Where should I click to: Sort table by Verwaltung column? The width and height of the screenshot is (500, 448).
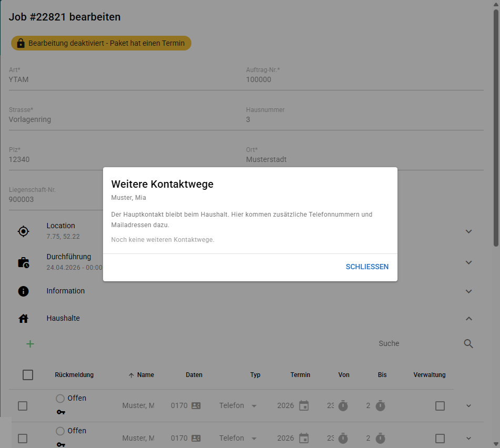[x=429, y=375]
